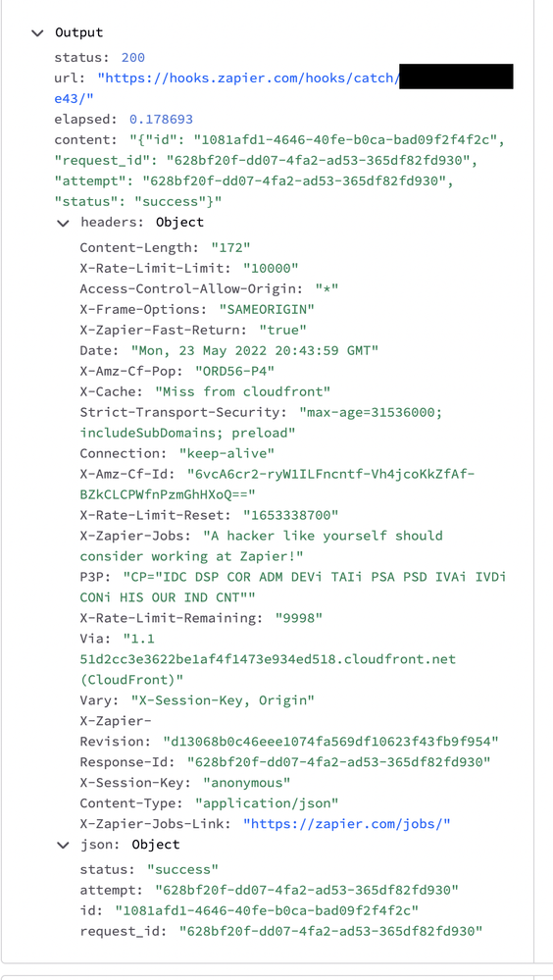Select the X-Rate-Limit-Limit header row
The height and width of the screenshot is (980, 553).
[189, 268]
